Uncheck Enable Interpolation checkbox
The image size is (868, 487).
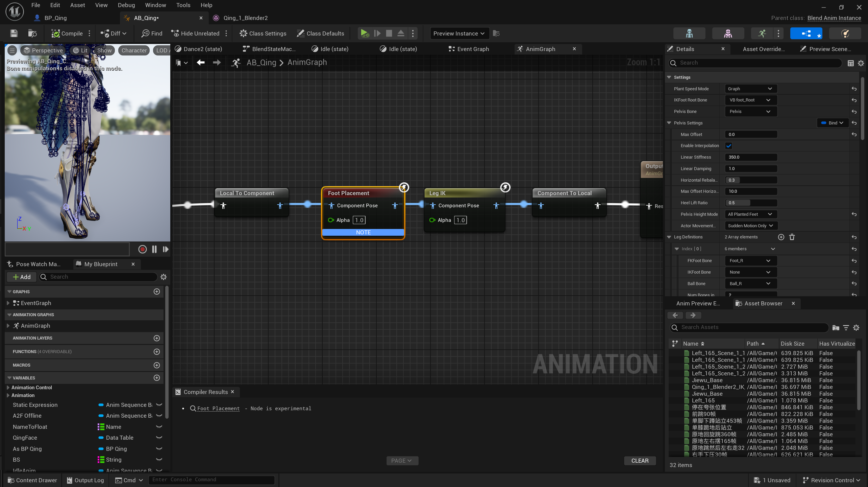pos(728,146)
